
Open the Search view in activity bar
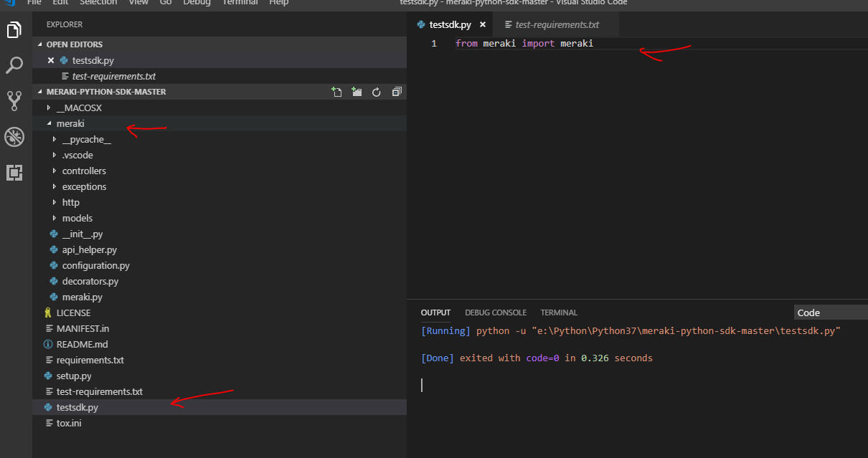[14, 65]
